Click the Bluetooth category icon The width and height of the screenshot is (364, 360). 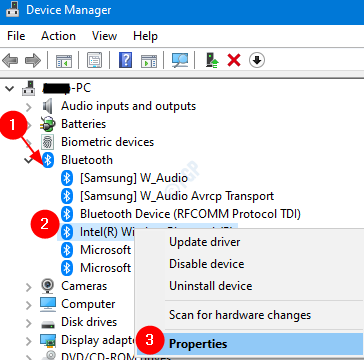pos(48,160)
